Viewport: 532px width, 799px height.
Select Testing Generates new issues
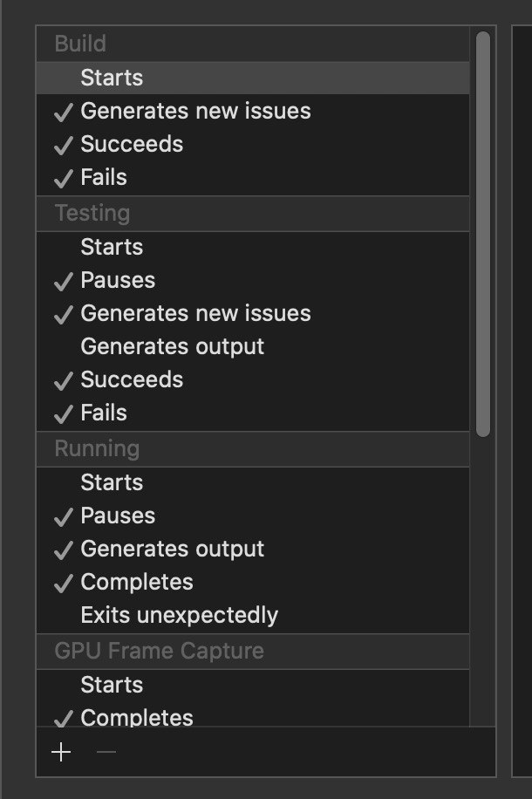(195, 313)
